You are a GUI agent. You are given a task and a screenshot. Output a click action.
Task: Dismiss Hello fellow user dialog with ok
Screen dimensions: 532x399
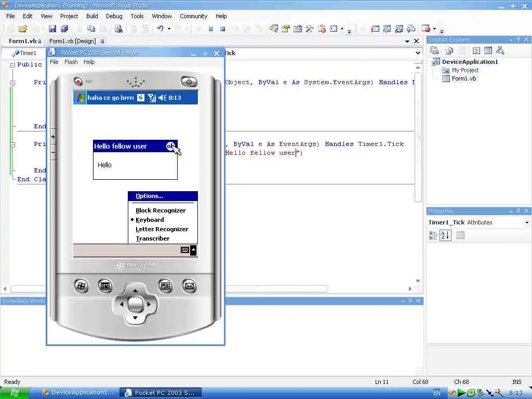point(170,146)
